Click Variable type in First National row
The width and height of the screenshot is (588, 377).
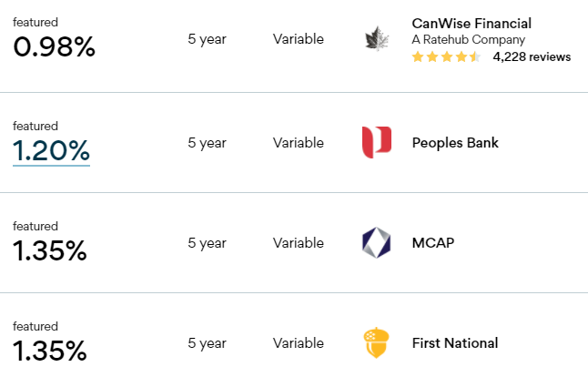[x=299, y=343]
